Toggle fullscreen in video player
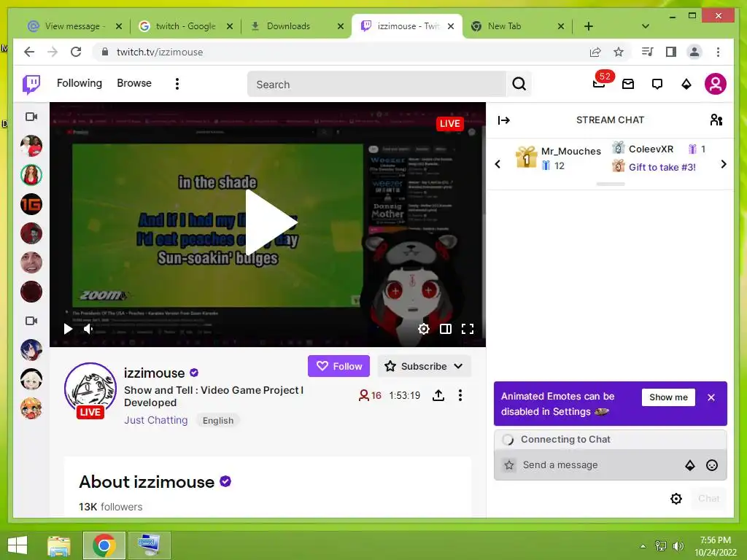This screenshot has width=747, height=560. (x=468, y=329)
